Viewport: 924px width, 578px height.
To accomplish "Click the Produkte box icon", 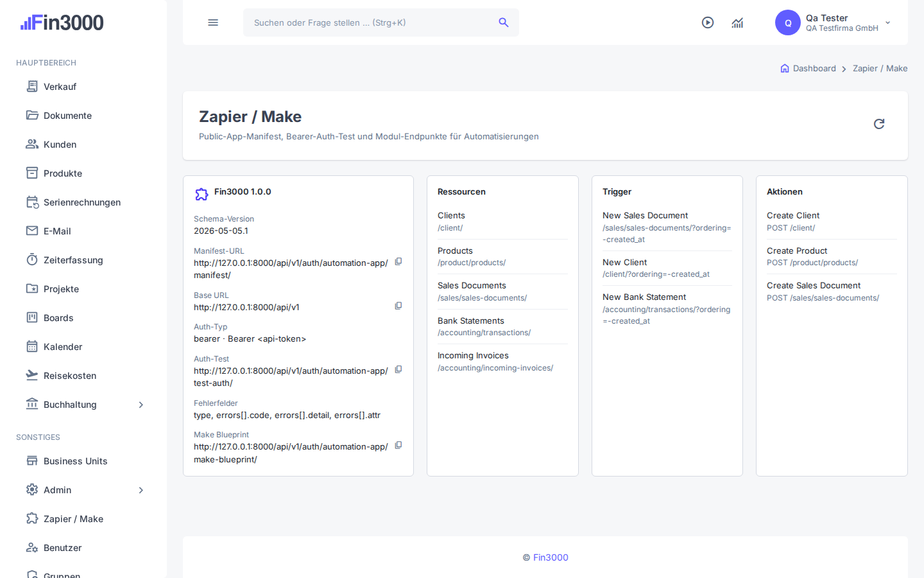I will (x=32, y=173).
